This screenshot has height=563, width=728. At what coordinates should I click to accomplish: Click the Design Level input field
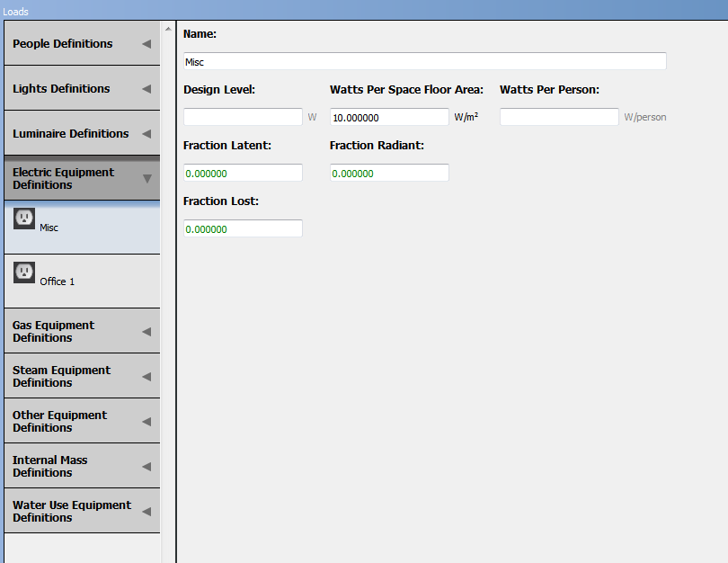pos(243,117)
